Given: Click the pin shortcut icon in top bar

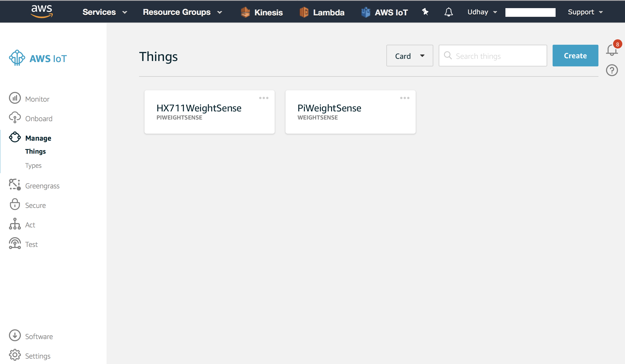Looking at the screenshot, I should point(425,12).
